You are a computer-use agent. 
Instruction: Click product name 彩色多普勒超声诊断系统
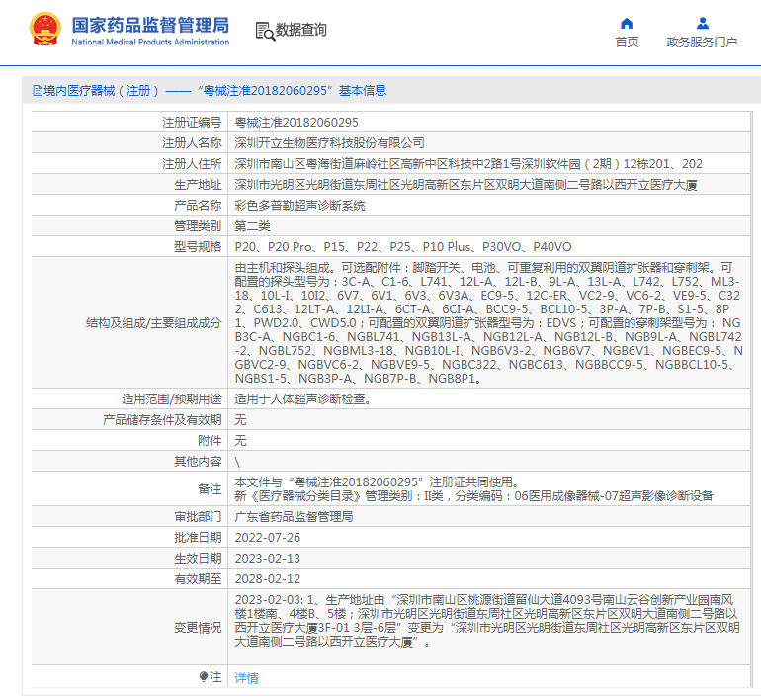point(299,206)
